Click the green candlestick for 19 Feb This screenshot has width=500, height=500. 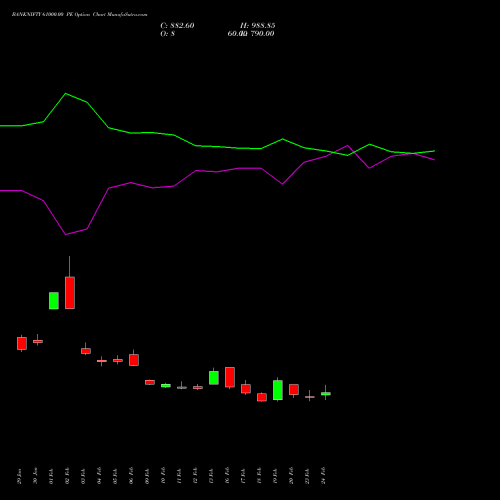[x=278, y=390]
